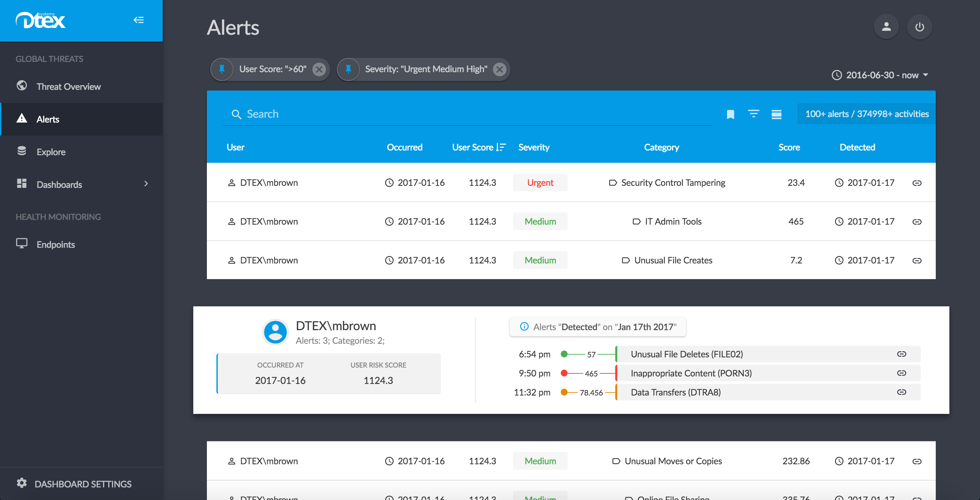
Task: Click link icon for Inappropriate Content
Action: pos(901,373)
